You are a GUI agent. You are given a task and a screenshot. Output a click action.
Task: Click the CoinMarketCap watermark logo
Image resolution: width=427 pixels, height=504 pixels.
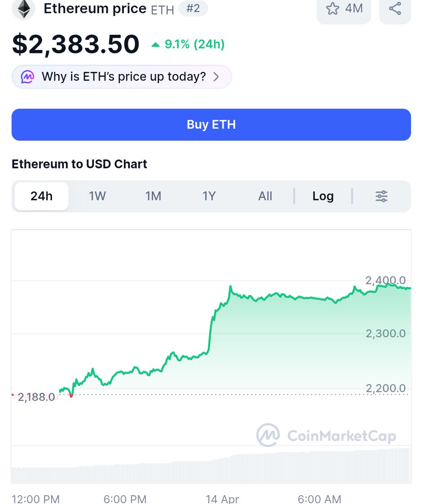tap(268, 435)
